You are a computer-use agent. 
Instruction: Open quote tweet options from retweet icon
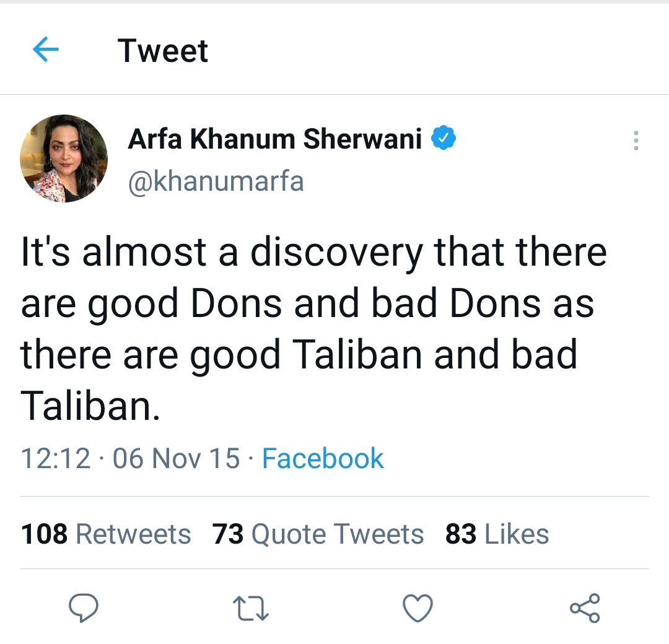(x=250, y=609)
